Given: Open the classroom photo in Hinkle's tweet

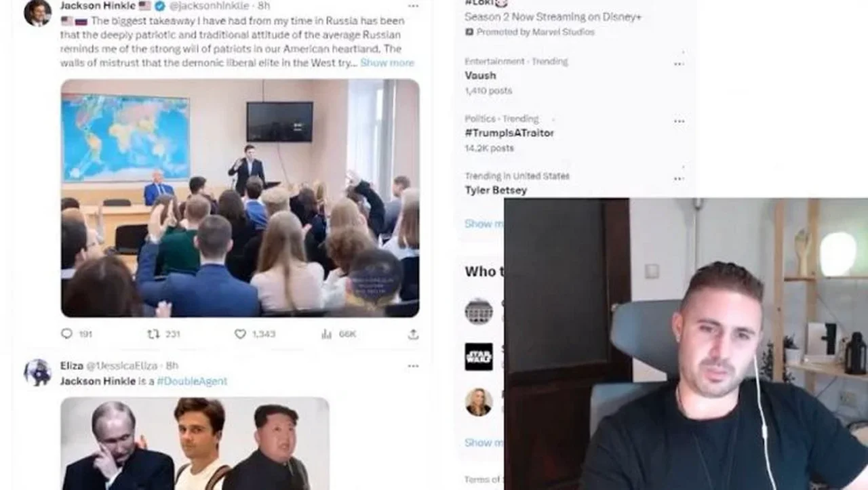Looking at the screenshot, I should pyautogui.click(x=240, y=198).
